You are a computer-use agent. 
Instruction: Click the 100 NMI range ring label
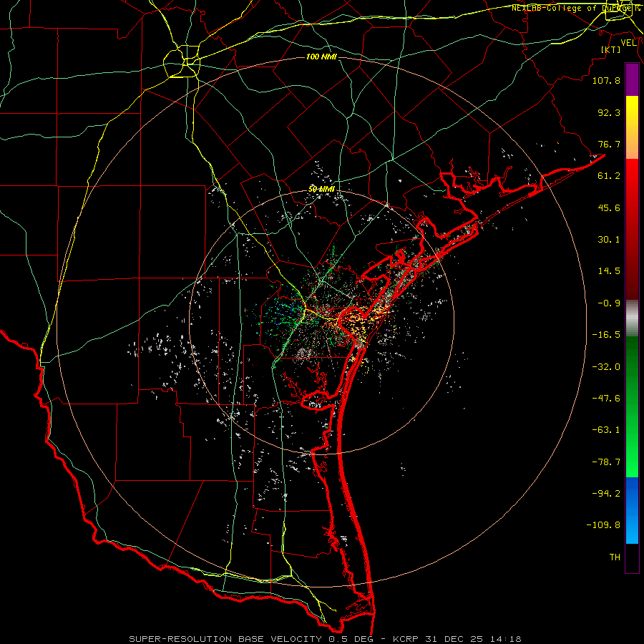click(x=321, y=57)
